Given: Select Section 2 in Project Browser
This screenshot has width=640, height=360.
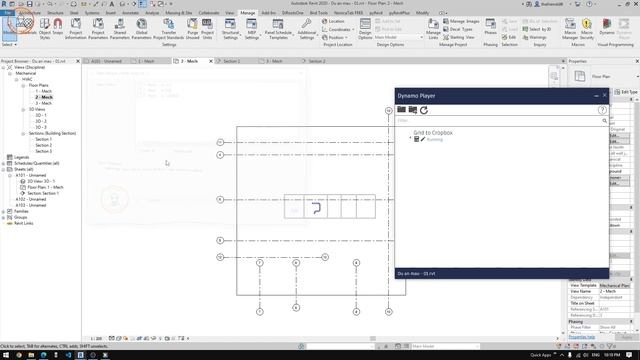Looking at the screenshot, I should point(43,145).
